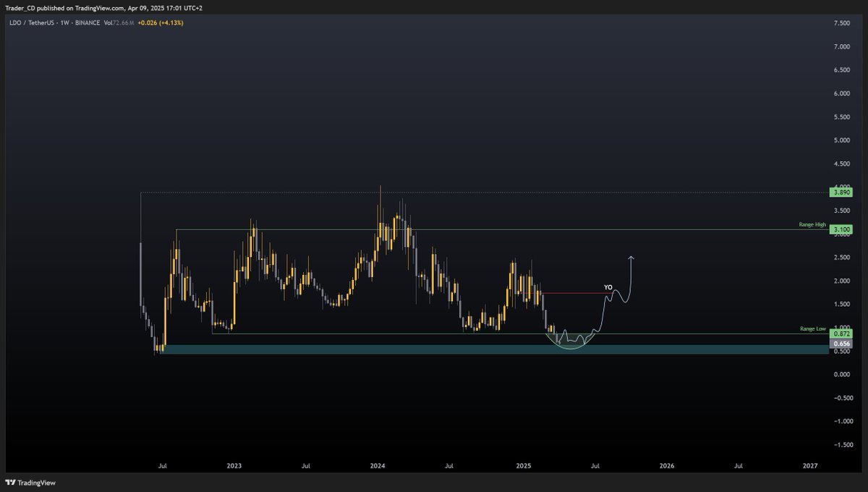Click the 2.000 price axis label
Screen dimensions: 868x492
(x=841, y=281)
